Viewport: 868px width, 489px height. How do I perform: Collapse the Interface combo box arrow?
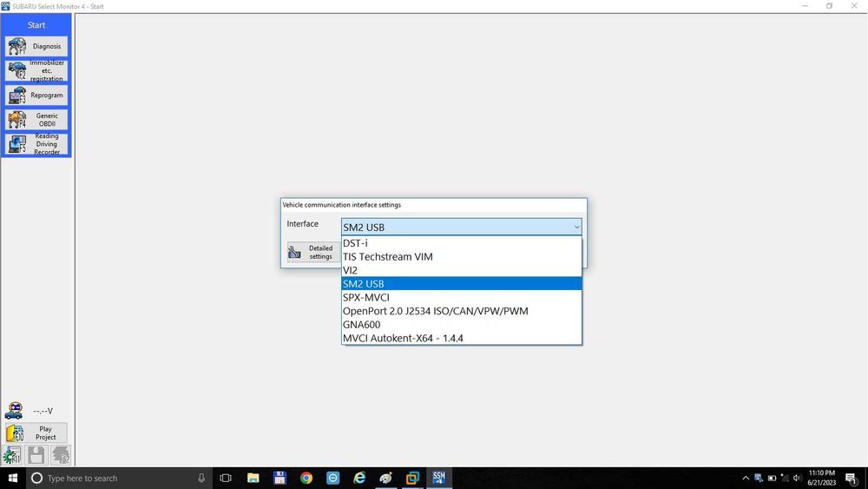(x=576, y=227)
